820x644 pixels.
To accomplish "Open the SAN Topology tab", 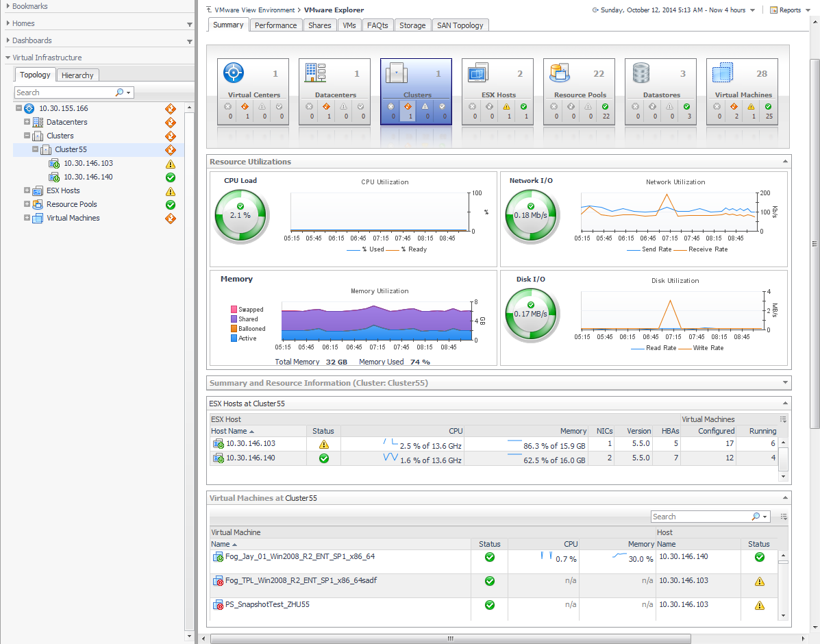I will pos(460,25).
